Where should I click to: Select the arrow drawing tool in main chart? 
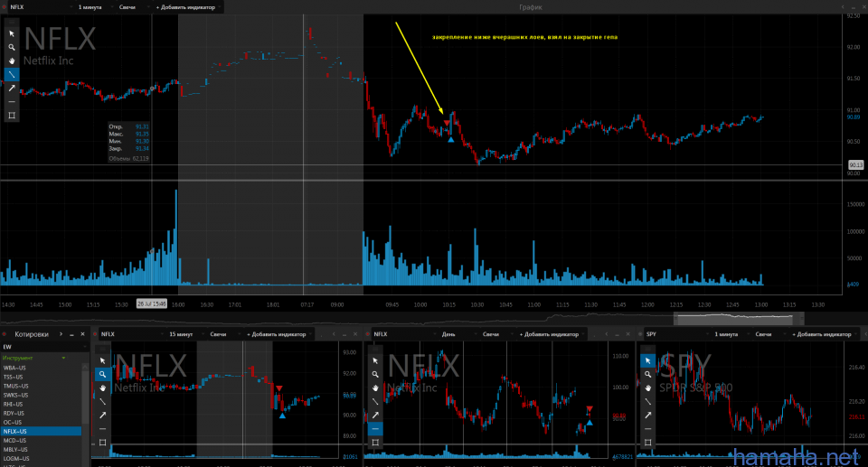pos(12,88)
